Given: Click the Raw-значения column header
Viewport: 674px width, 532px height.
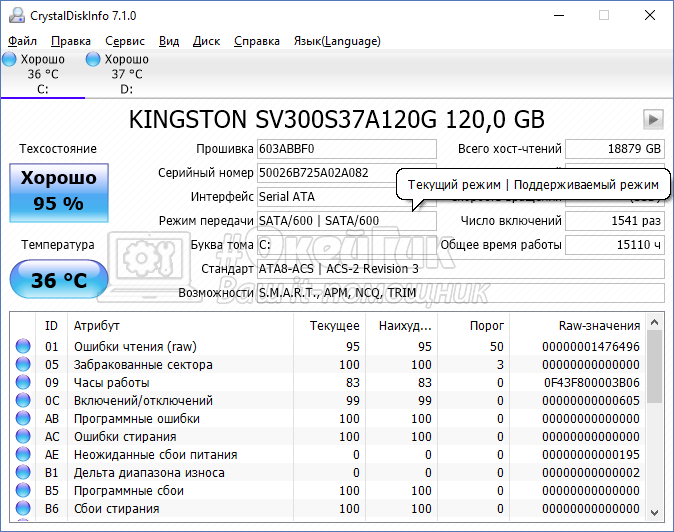Looking at the screenshot, I should pos(598,325).
